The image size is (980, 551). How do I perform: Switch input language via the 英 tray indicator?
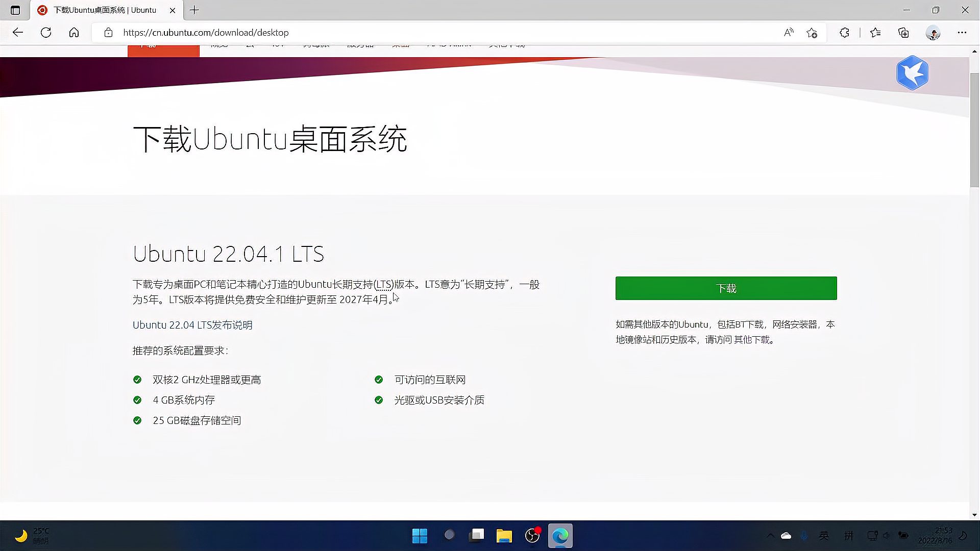pos(823,535)
